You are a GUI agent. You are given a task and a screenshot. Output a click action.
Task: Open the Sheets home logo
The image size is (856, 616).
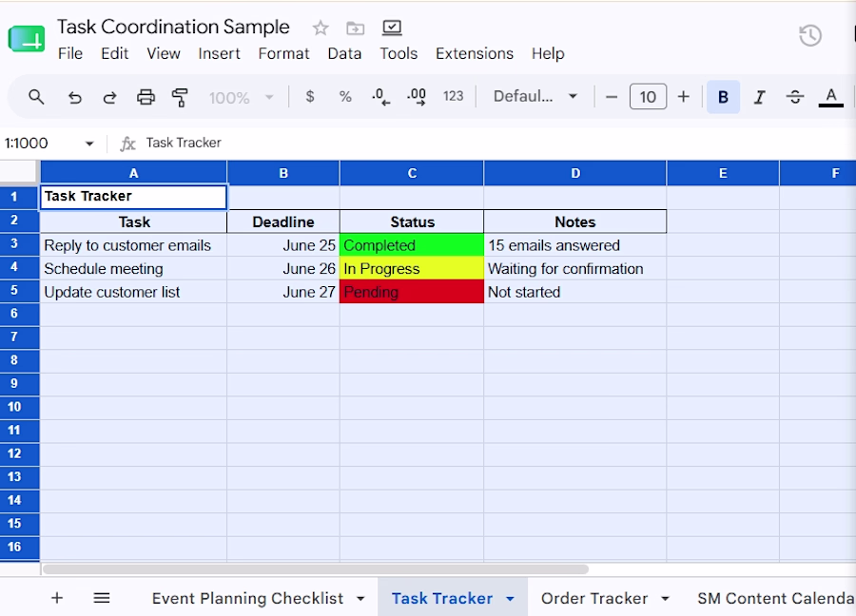coord(27,39)
